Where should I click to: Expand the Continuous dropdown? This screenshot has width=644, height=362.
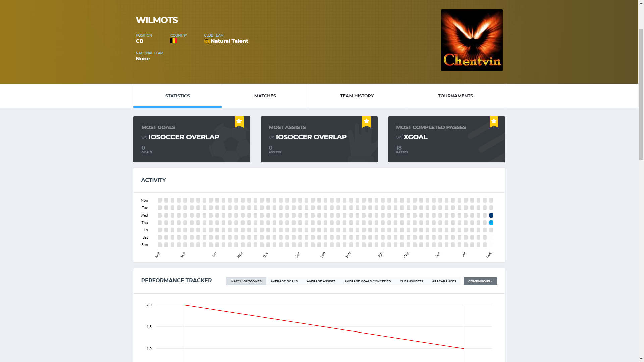click(x=480, y=281)
